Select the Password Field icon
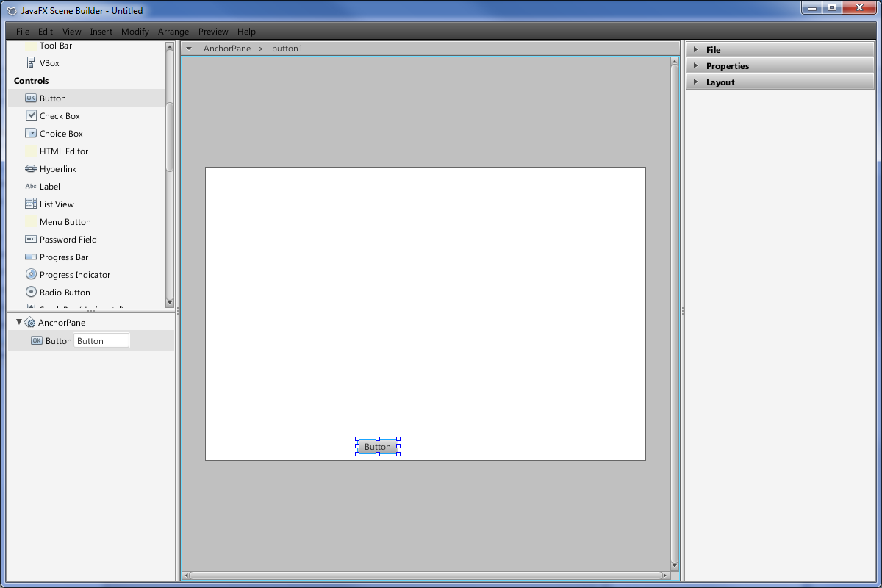882x588 pixels. click(x=31, y=239)
